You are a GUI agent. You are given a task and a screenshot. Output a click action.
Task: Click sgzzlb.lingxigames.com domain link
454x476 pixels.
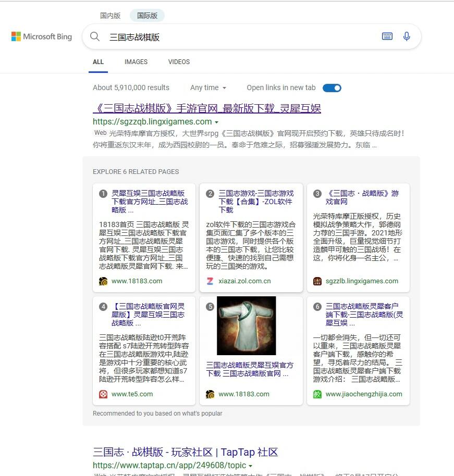[362, 281]
